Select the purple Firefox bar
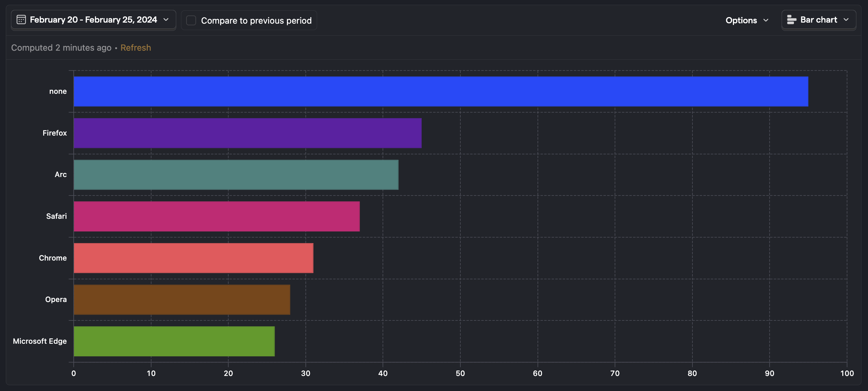The height and width of the screenshot is (391, 868). click(x=248, y=133)
